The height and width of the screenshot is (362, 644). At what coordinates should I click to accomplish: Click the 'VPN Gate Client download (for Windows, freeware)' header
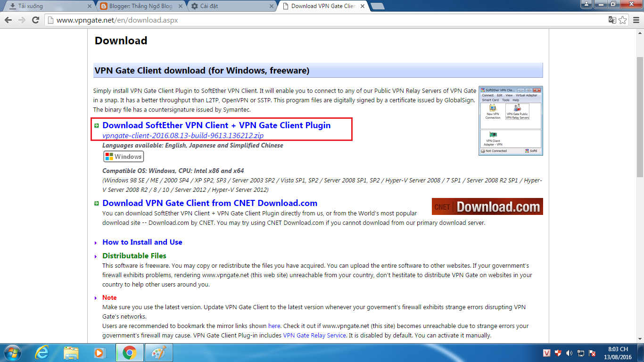point(318,71)
